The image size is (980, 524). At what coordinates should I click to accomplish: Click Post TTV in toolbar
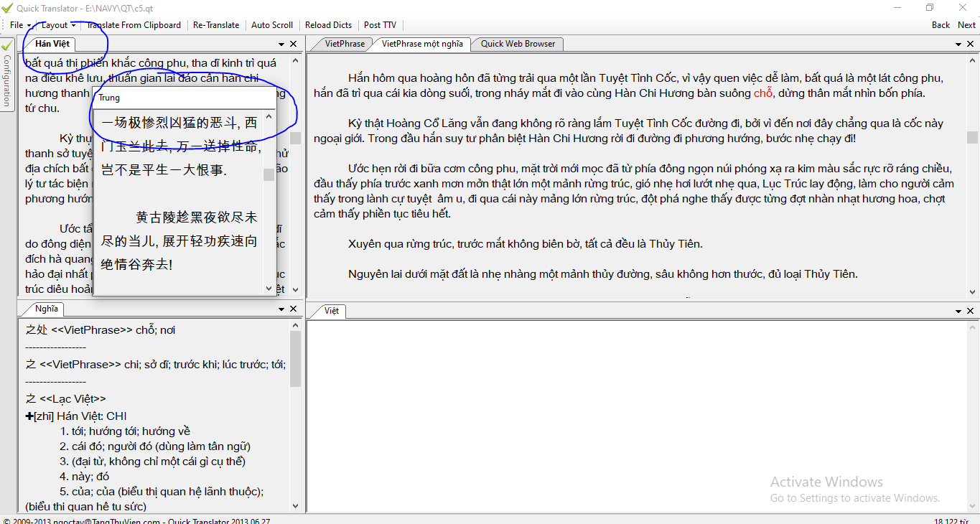point(380,25)
